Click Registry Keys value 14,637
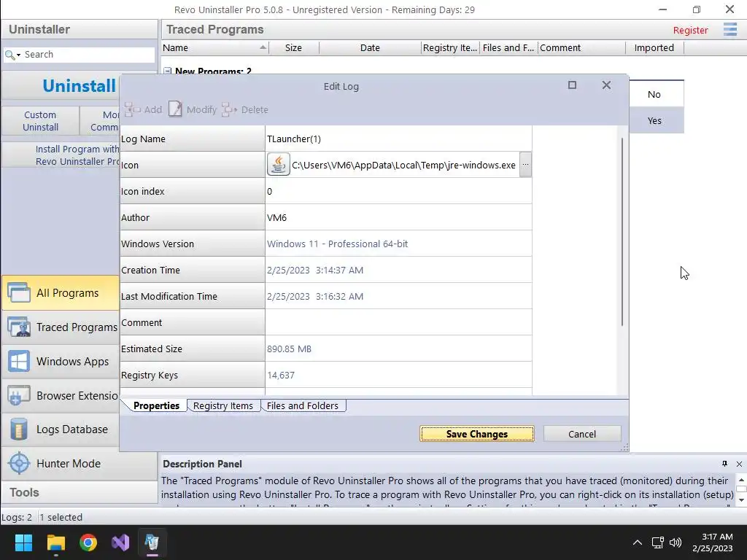Image resolution: width=747 pixels, height=560 pixels. pyautogui.click(x=281, y=375)
